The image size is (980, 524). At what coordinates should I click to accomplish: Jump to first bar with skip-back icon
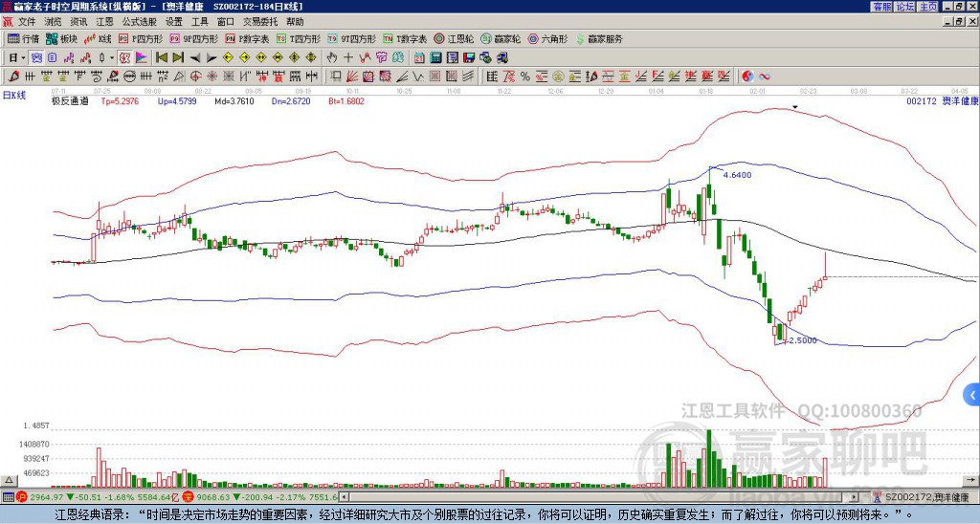161,57
